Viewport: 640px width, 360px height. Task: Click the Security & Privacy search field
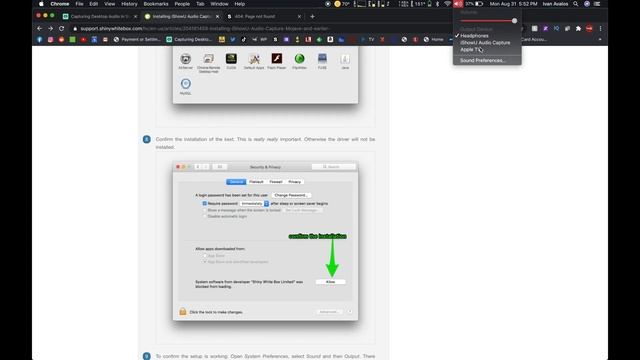coord(333,167)
